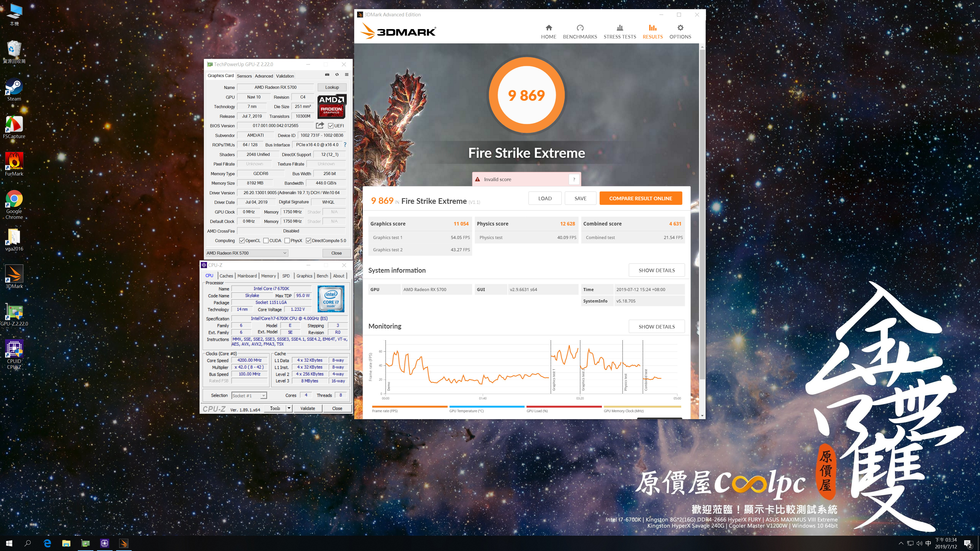The width and height of the screenshot is (980, 551).
Task: Select the 3DMark Results tab
Action: point(653,32)
